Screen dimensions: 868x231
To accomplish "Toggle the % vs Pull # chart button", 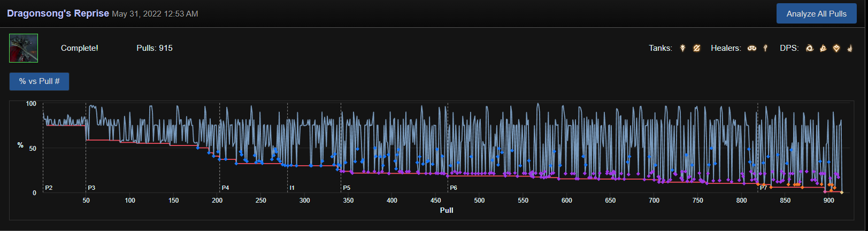I will tap(39, 81).
